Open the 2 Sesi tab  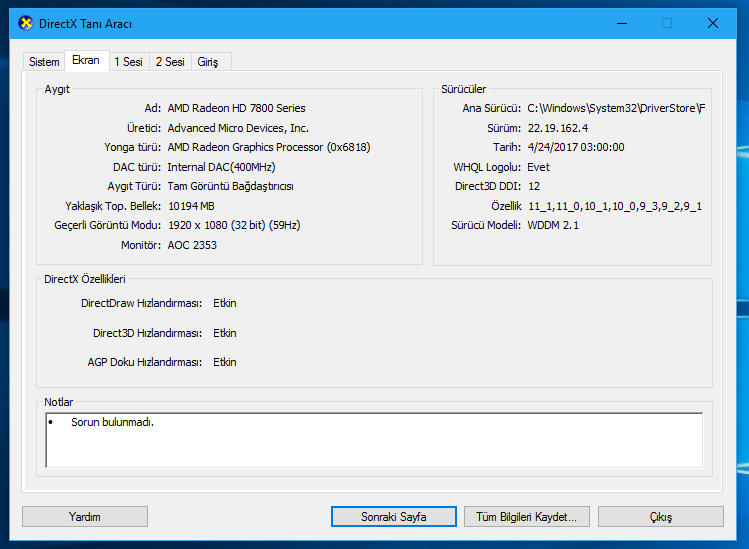[x=170, y=62]
